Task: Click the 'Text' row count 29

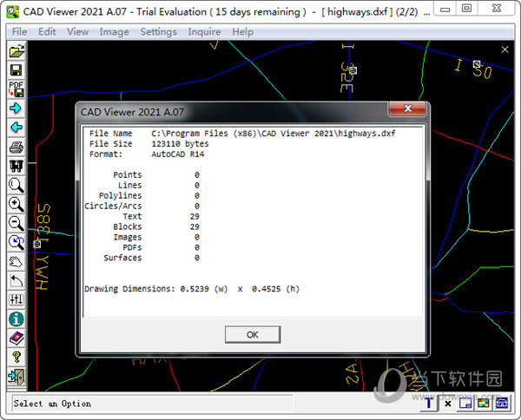Action: point(195,216)
